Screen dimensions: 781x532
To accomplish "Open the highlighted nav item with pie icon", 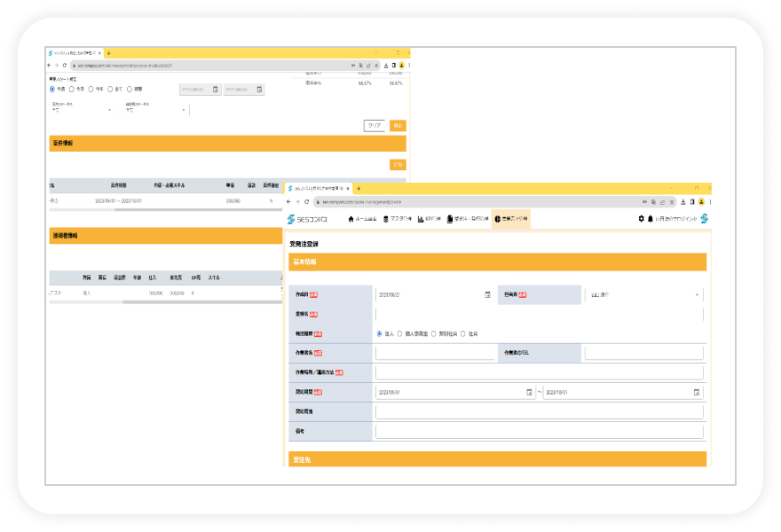I will coord(511,219).
